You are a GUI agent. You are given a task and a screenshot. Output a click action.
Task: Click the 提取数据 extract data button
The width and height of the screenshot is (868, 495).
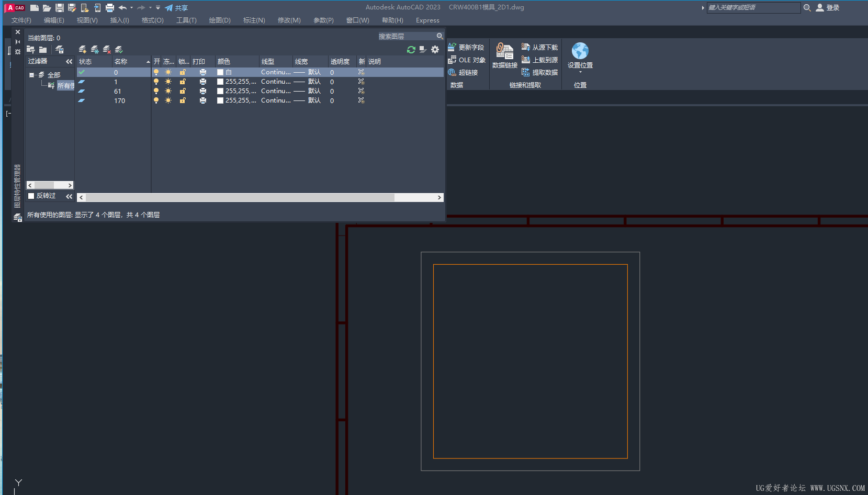click(x=539, y=72)
